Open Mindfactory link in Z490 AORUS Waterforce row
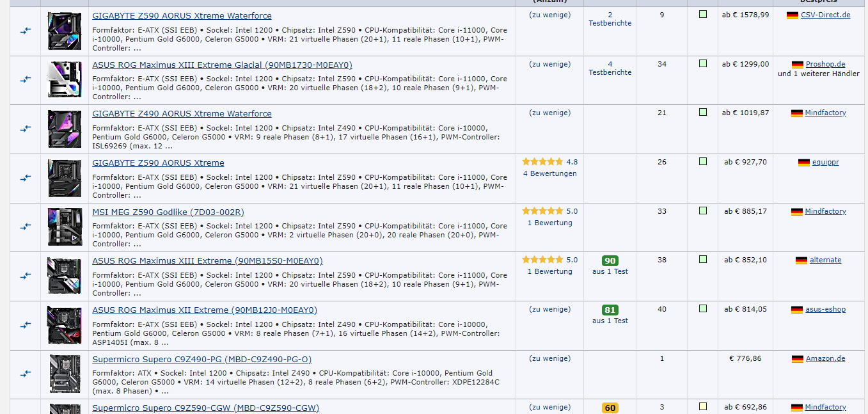This screenshot has height=414, width=868. [825, 113]
